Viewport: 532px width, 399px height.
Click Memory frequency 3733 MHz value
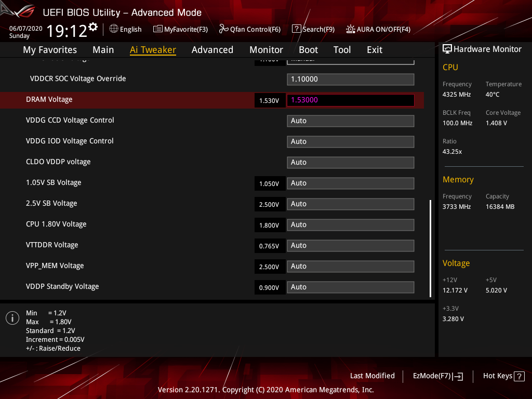pyautogui.click(x=456, y=207)
